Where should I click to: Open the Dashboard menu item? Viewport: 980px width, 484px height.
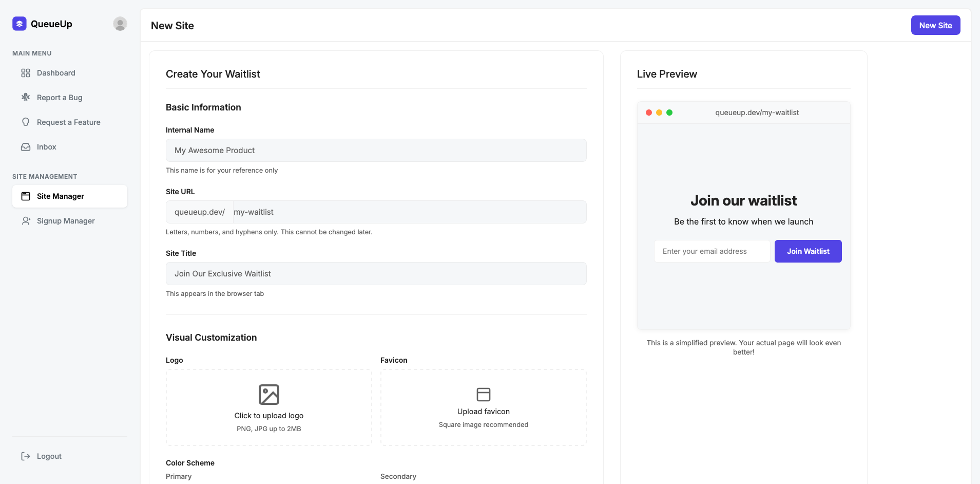click(x=56, y=73)
